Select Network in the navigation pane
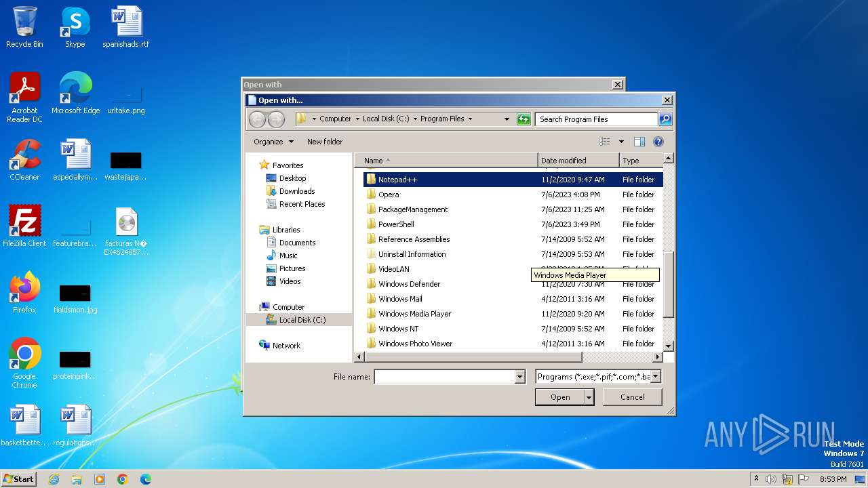This screenshot has height=488, width=868. pos(286,346)
